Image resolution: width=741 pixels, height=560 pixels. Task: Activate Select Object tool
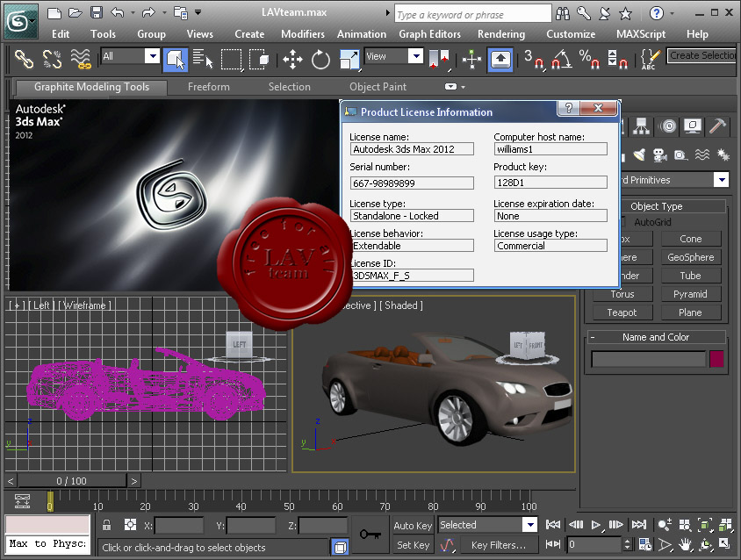click(176, 60)
